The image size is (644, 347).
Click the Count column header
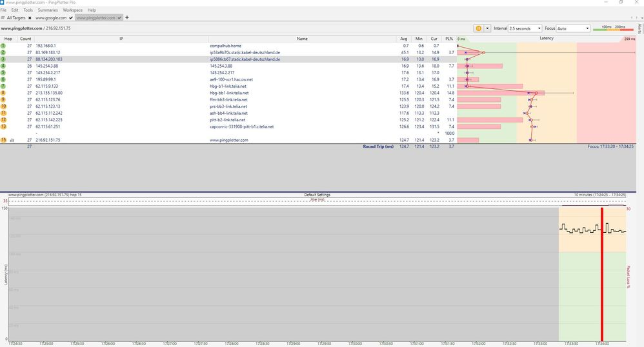(x=25, y=39)
